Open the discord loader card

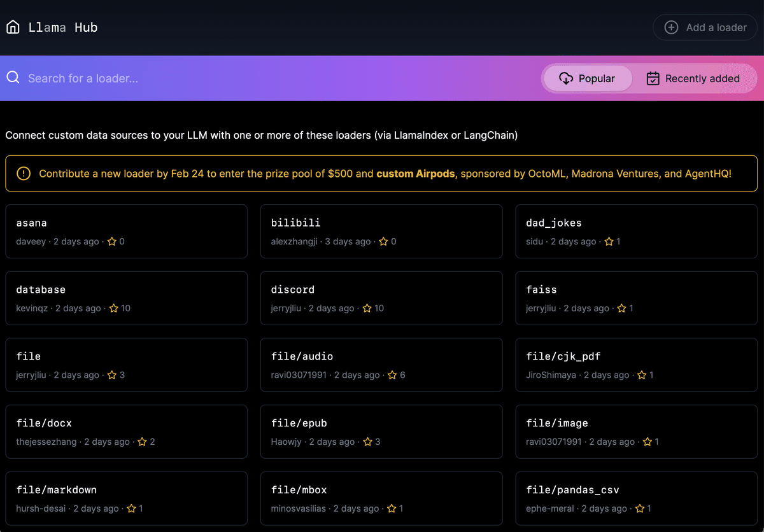tap(381, 298)
